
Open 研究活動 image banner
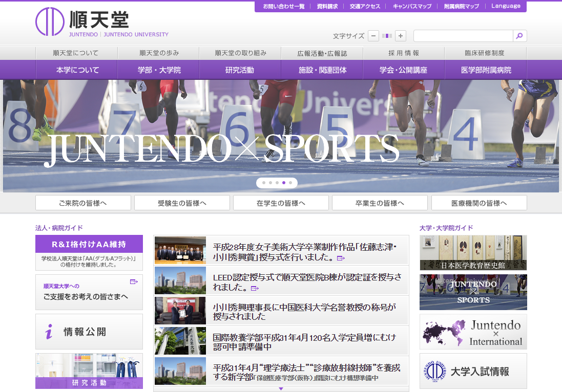tap(89, 371)
